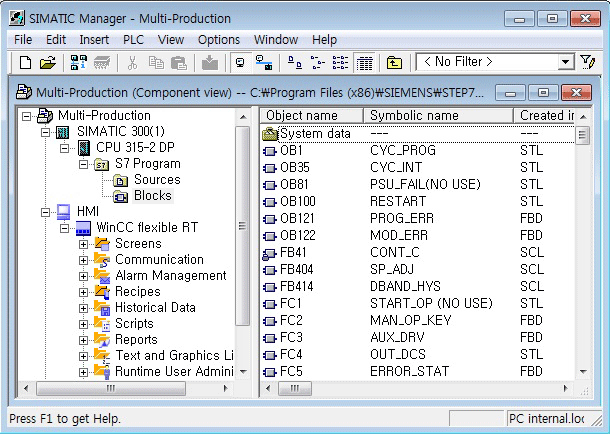Switch to Large Icons view

[294, 62]
